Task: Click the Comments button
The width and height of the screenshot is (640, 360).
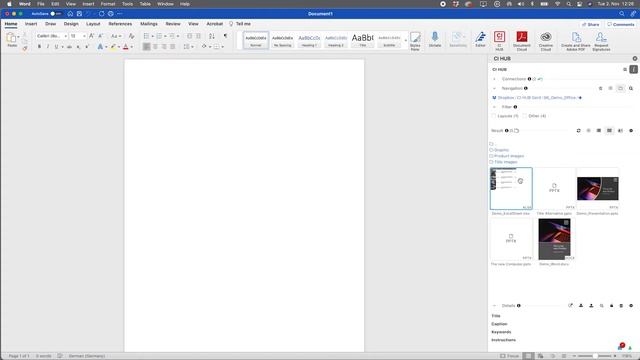Action: (621, 24)
